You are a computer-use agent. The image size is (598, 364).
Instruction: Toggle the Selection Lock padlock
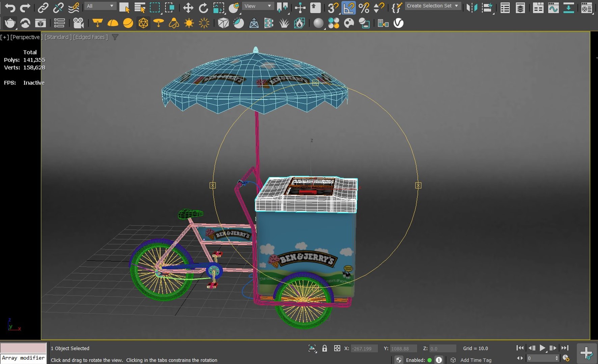pos(325,348)
